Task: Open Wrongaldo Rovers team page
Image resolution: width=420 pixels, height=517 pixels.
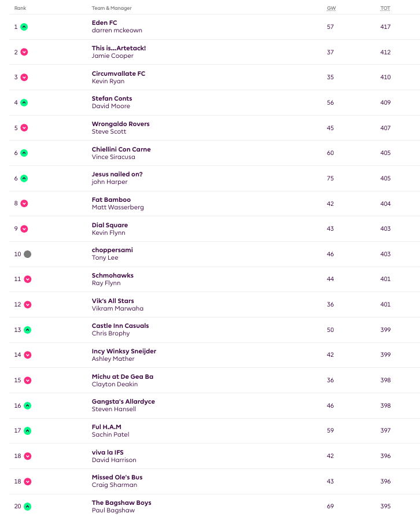Action: (120, 124)
